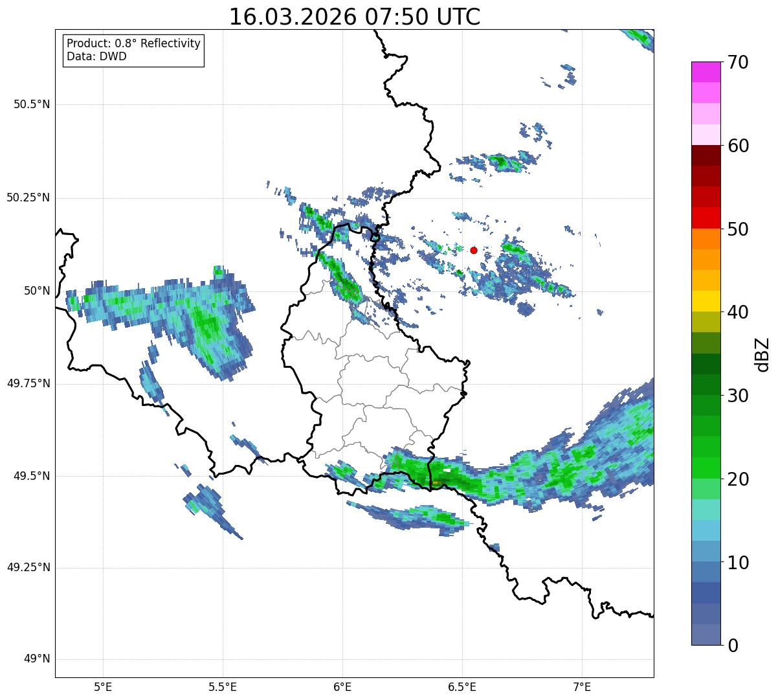Click the 49°N latitude label

(x=37, y=659)
